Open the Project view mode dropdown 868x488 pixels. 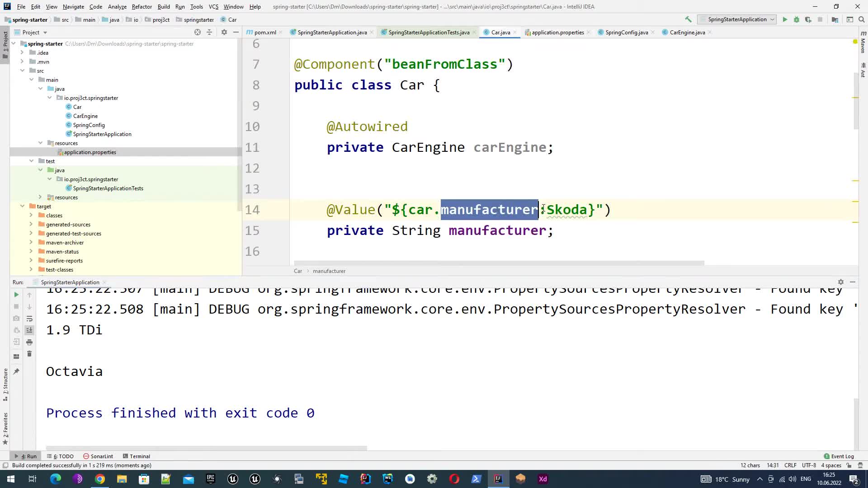tap(31, 32)
